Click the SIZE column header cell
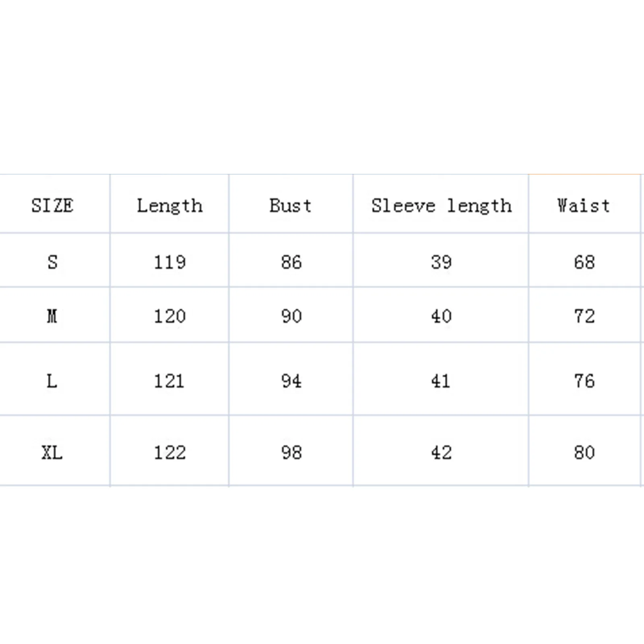Image resolution: width=644 pixels, height=644 pixels. pyautogui.click(x=52, y=206)
